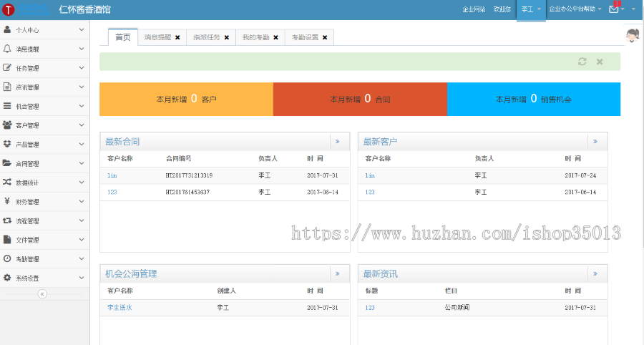644x345 pixels.
Task: Click the 考勤管理 clock icon
Action: click(x=7, y=258)
